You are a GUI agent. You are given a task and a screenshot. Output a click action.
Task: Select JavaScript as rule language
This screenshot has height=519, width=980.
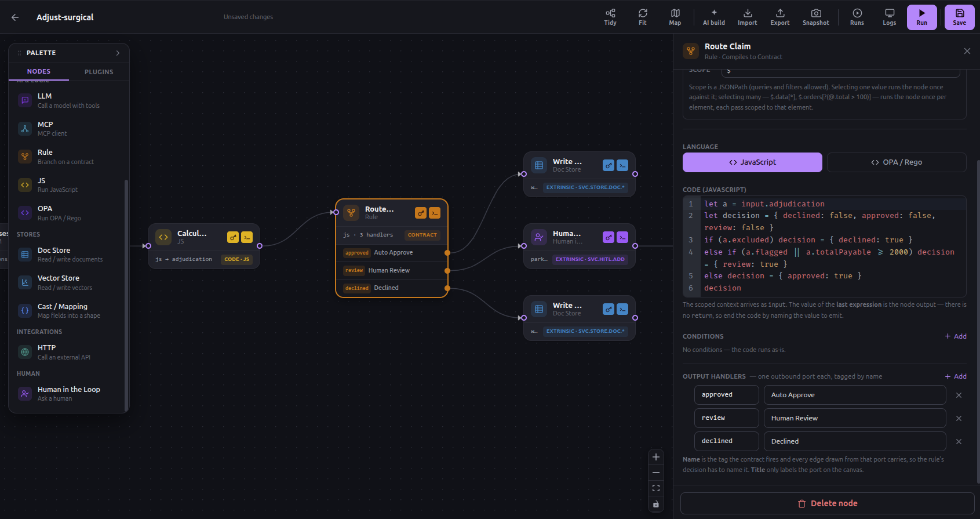(x=752, y=162)
